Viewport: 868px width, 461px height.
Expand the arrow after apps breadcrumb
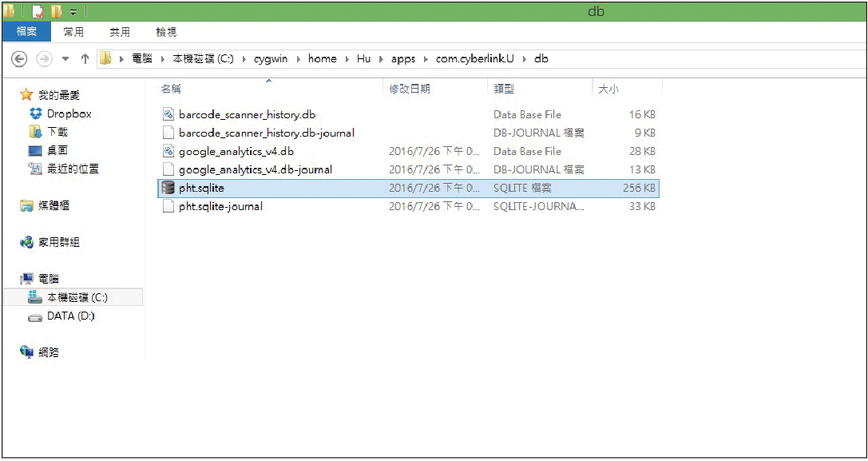(x=425, y=59)
